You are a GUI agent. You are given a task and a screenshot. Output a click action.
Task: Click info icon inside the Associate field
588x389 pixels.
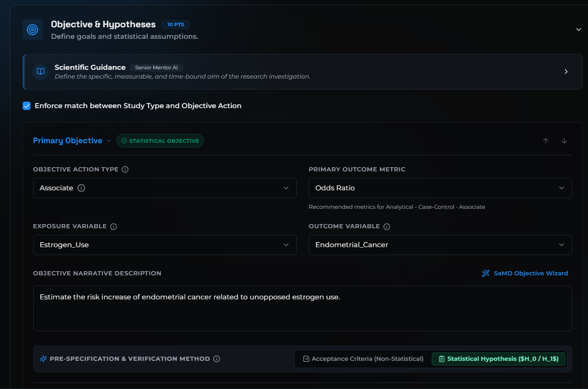(81, 188)
